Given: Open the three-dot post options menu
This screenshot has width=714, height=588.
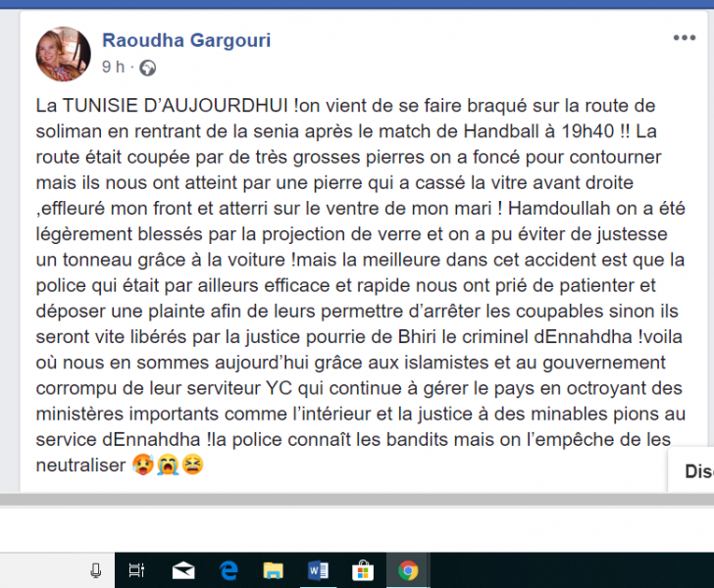Looking at the screenshot, I should pos(685,38).
